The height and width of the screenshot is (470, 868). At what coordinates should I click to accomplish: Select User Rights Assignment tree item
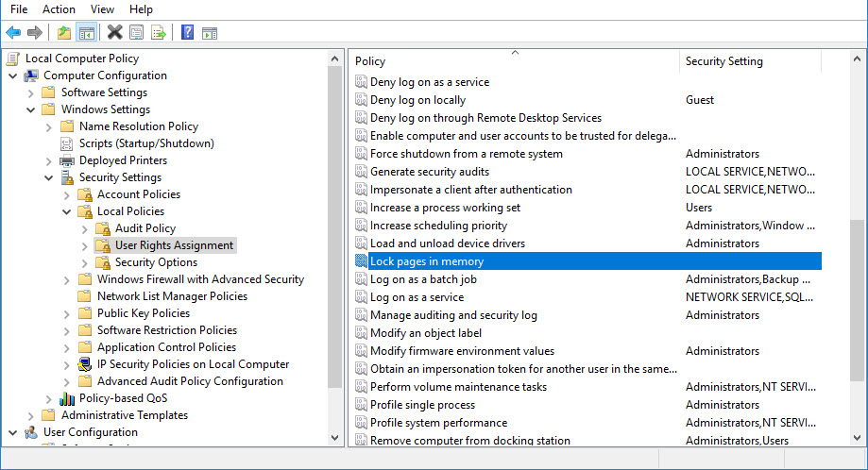tap(174, 245)
